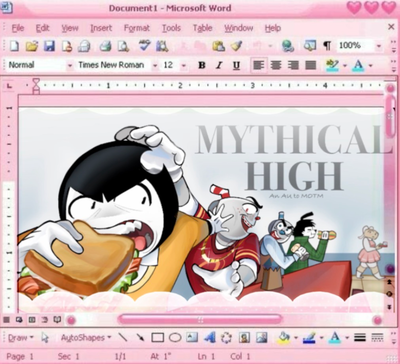
Task: Align text left
Action: click(259, 65)
